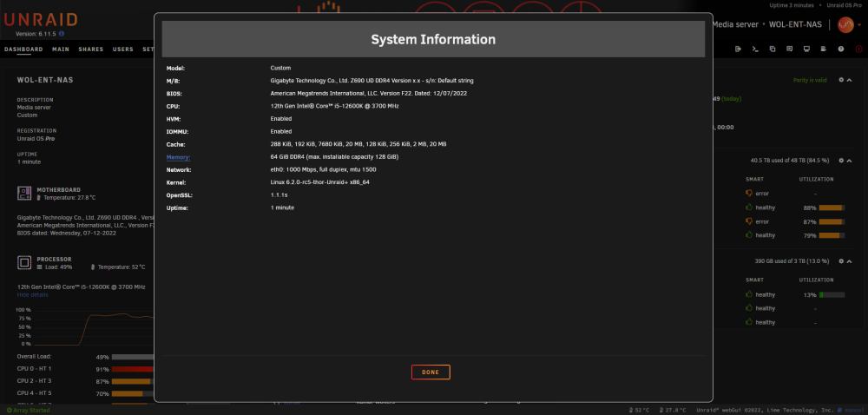868x415 pixels.
Task: Click the Network value eth0: 1000 Mbps
Action: click(x=323, y=169)
